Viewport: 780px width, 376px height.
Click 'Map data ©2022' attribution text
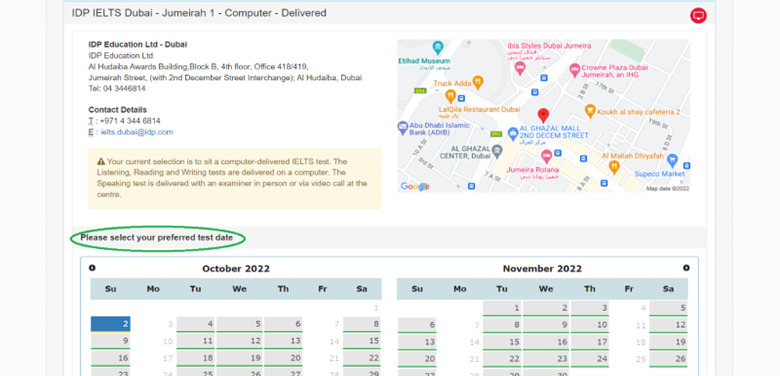667,188
